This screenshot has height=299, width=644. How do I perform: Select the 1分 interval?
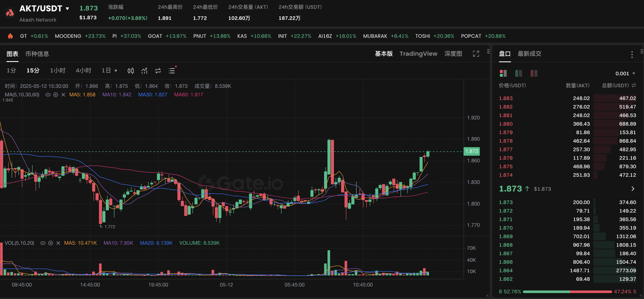tap(11, 70)
